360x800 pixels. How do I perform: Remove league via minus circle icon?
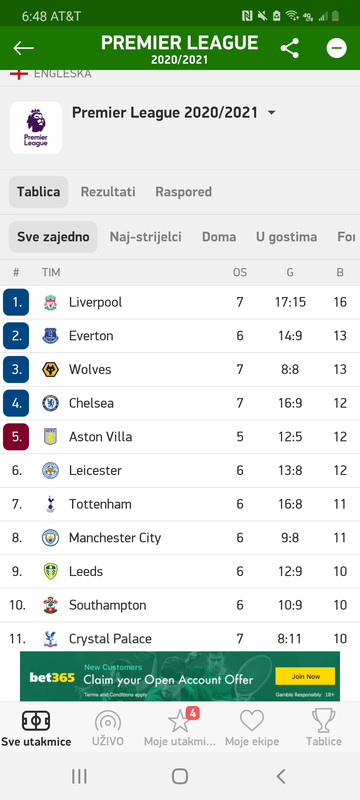pos(337,48)
